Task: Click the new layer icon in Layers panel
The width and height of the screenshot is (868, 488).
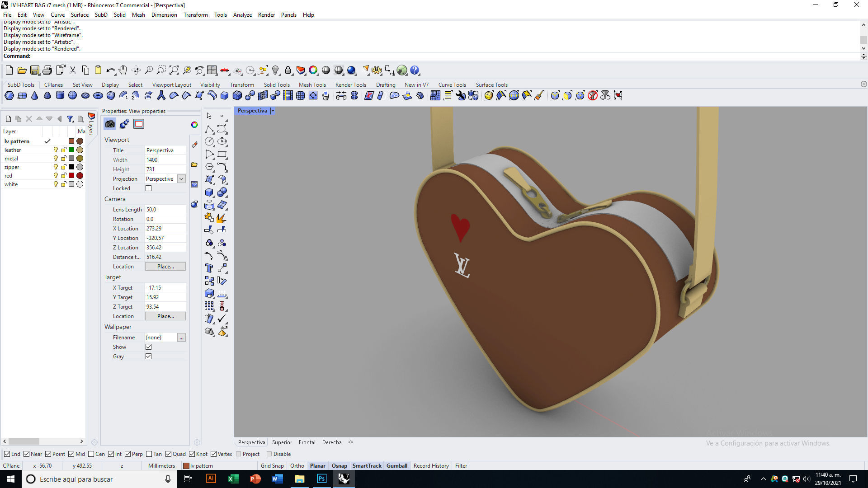Action: [x=8, y=119]
